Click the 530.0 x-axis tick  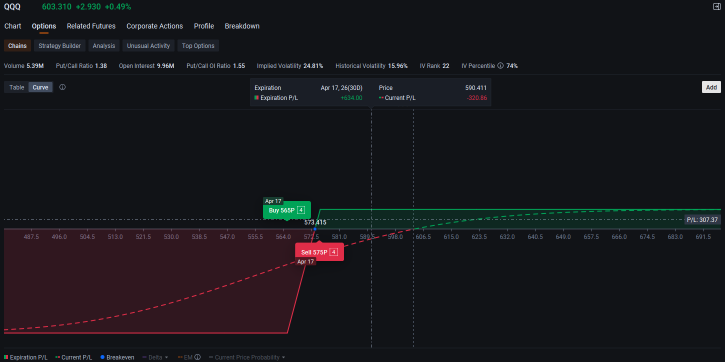tap(171, 237)
